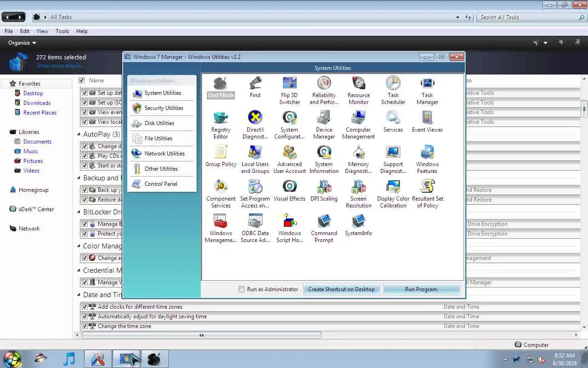
Task: Uncheck the 'Back up y...' row checkbox
Action: [x=85, y=190]
